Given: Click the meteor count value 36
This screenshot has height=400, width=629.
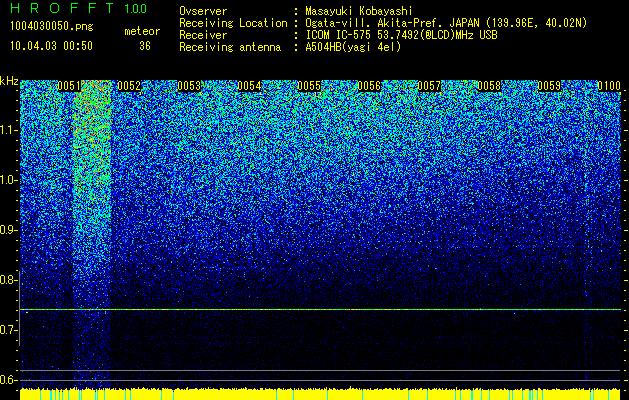Looking at the screenshot, I should click(144, 46).
